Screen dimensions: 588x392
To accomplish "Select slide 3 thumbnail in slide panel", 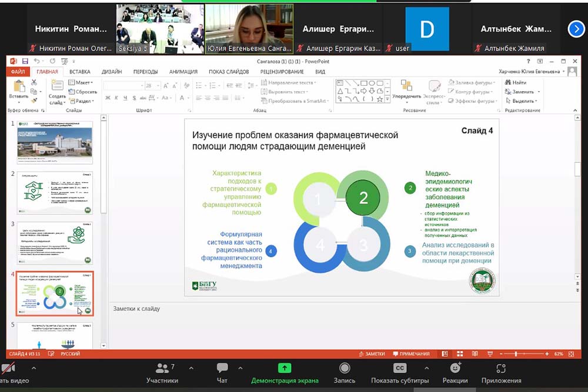I will click(x=54, y=242).
